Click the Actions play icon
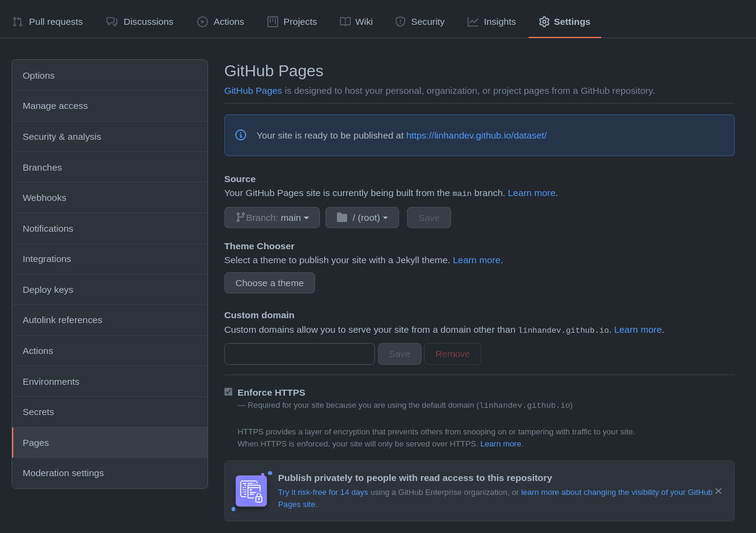This screenshot has width=756, height=533. click(203, 22)
